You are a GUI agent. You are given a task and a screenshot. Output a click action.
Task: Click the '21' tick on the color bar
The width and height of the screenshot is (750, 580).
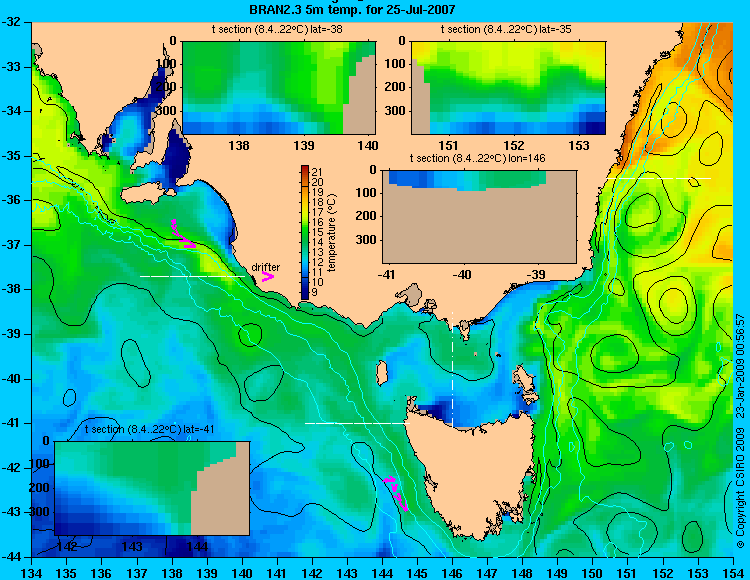[x=317, y=172]
